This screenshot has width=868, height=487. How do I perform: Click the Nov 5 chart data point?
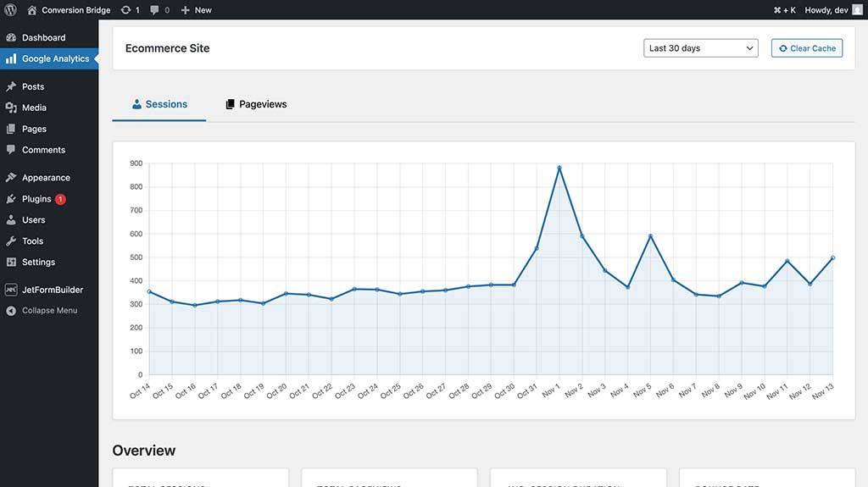pos(650,236)
